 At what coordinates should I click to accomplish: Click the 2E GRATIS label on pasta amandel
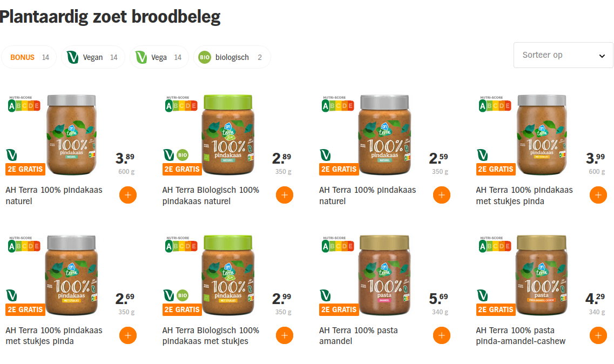[339, 309]
